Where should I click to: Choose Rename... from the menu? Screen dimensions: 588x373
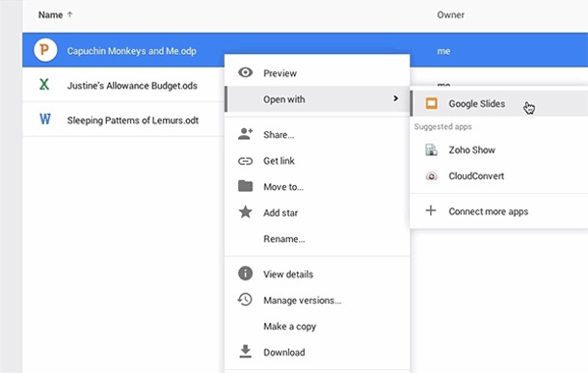(x=317, y=239)
